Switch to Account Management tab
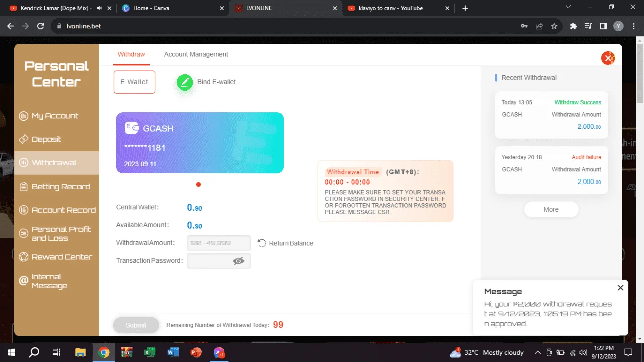The height and width of the screenshot is (362, 644). point(196,54)
